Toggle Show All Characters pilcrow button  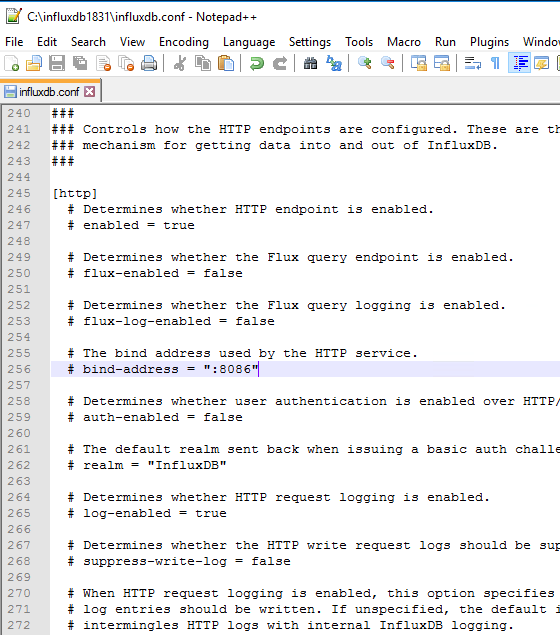point(495,64)
